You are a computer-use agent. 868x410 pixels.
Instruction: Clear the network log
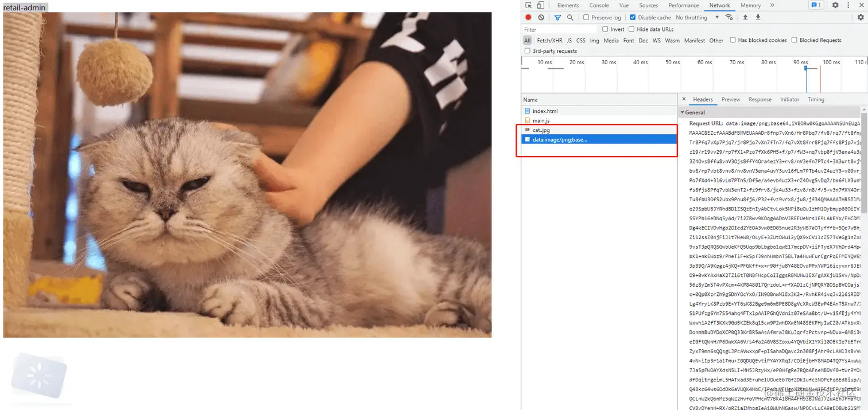[x=541, y=17]
